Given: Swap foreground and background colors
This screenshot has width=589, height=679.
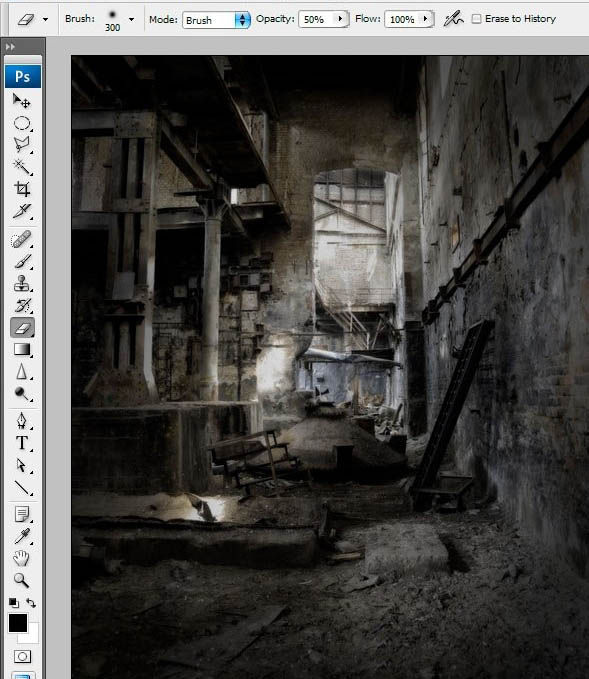Looking at the screenshot, I should click(31, 603).
